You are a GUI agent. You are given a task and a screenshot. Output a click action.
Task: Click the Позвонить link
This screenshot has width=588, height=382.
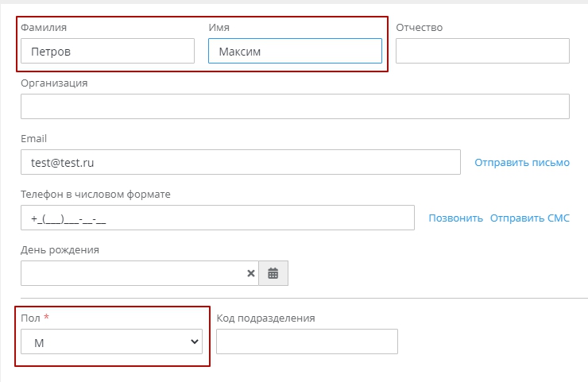click(455, 218)
